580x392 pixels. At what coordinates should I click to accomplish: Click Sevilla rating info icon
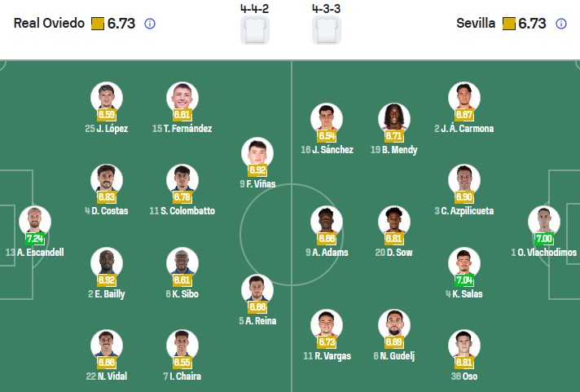560,24
